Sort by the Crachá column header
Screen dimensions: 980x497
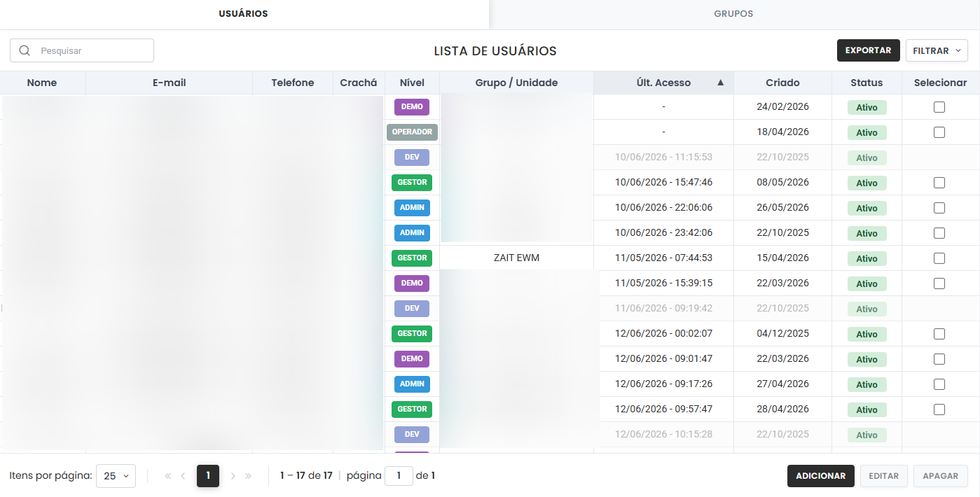[359, 83]
